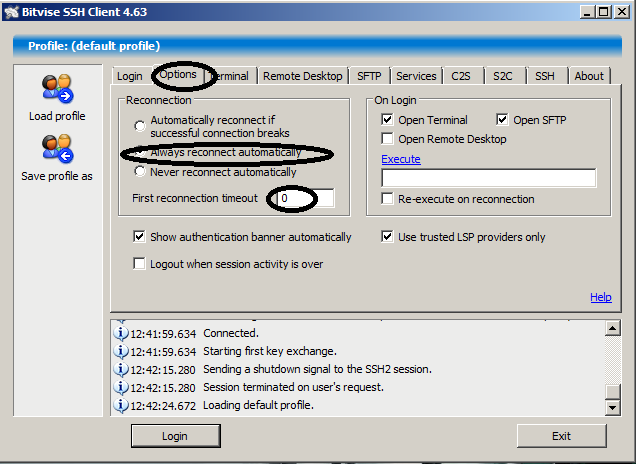Click the Execute command input field
Screen dimensions: 636x464
point(489,178)
